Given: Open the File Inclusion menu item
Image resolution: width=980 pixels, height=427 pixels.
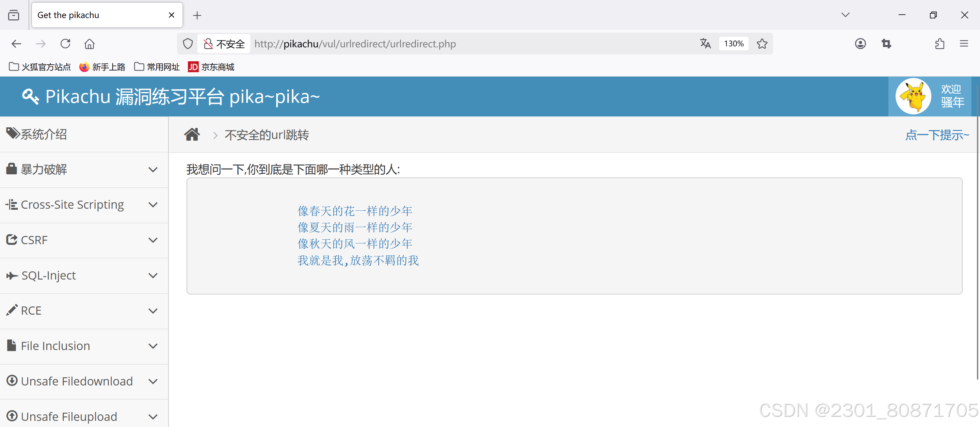Looking at the screenshot, I should click(x=55, y=346).
